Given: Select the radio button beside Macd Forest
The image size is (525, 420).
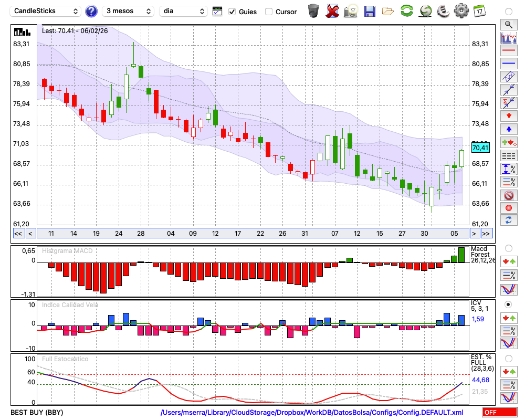Looking at the screenshot, I should click(508, 248).
